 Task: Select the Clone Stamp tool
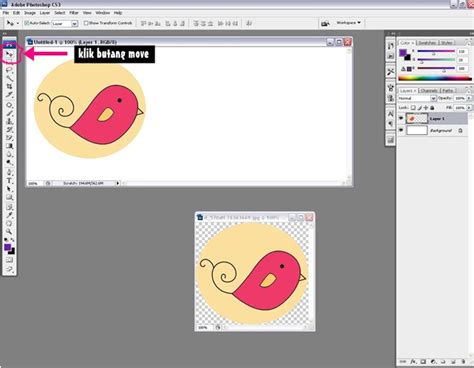point(10,121)
